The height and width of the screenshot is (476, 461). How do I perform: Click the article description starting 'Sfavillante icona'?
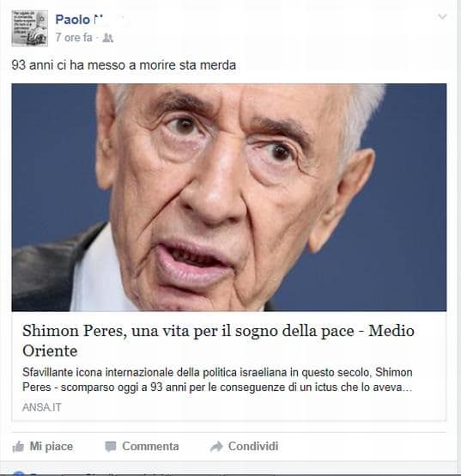click(217, 380)
